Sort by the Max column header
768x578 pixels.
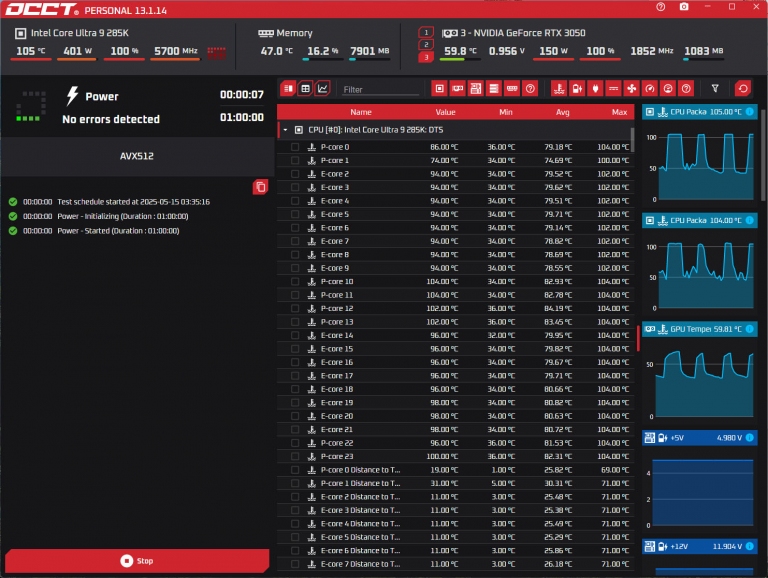pyautogui.click(x=619, y=112)
